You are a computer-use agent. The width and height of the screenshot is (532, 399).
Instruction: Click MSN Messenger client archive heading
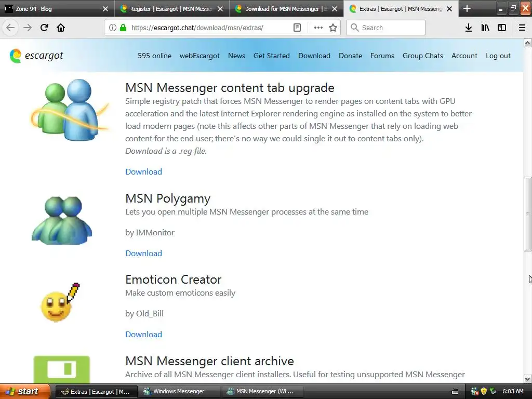[x=209, y=361]
